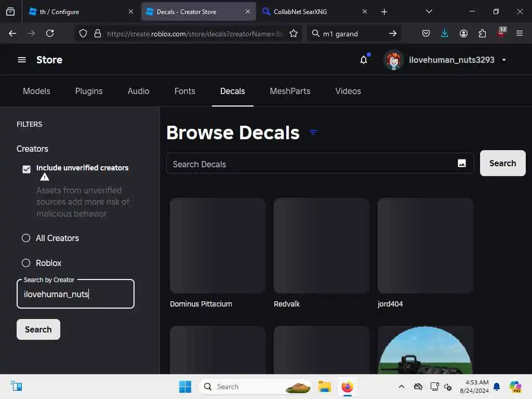Screen dimensions: 532x399
Task: Open the Windows Start menu
Action: 185,387
